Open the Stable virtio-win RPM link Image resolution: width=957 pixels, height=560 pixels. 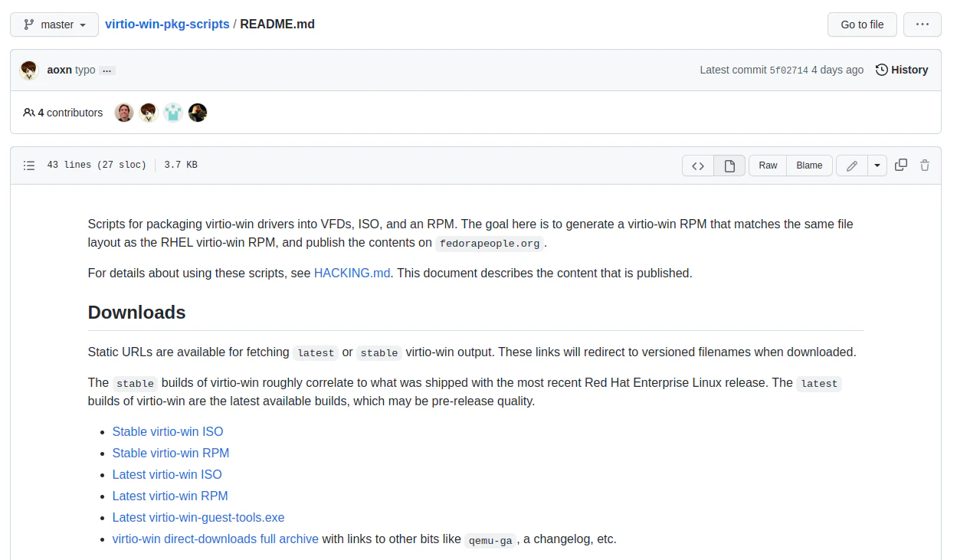click(171, 453)
